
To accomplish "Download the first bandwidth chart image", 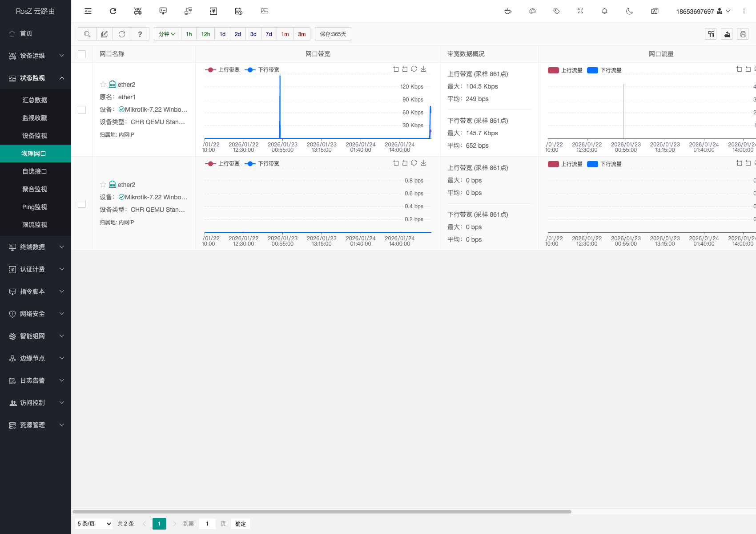I will [x=423, y=69].
